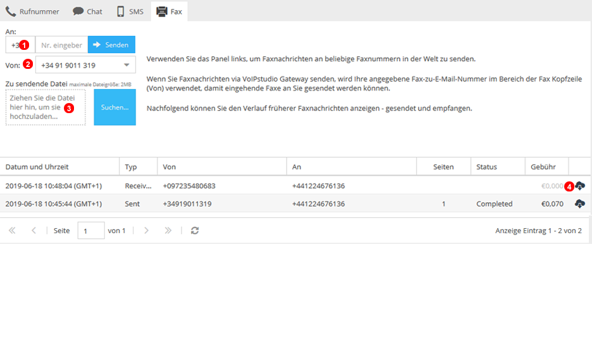Go to next page of fax history
The height and width of the screenshot is (364, 592).
point(147,231)
